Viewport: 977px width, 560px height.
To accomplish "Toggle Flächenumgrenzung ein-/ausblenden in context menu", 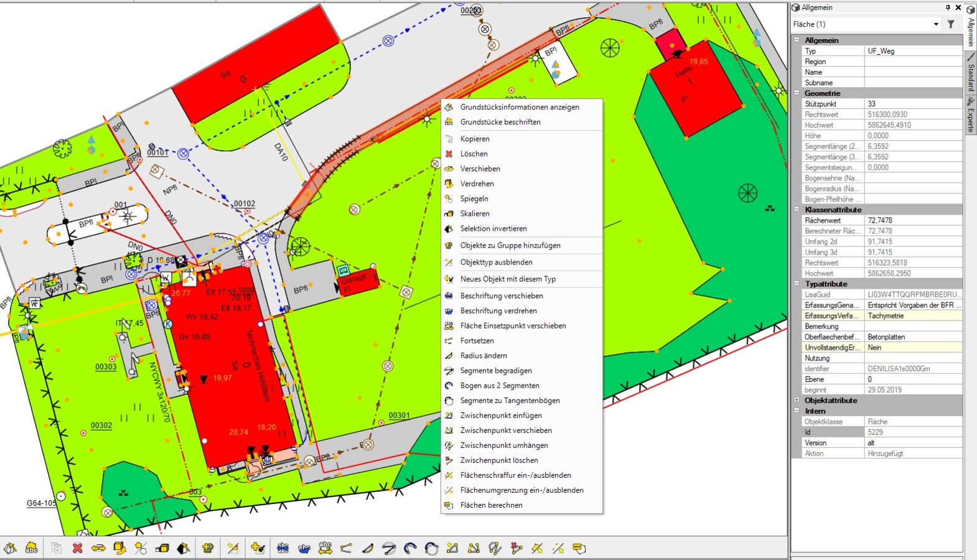I will [x=521, y=490].
